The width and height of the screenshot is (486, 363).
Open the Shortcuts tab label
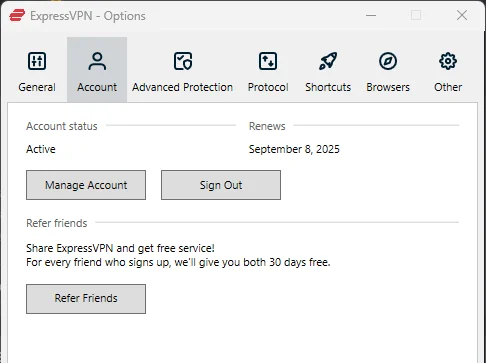click(x=328, y=87)
